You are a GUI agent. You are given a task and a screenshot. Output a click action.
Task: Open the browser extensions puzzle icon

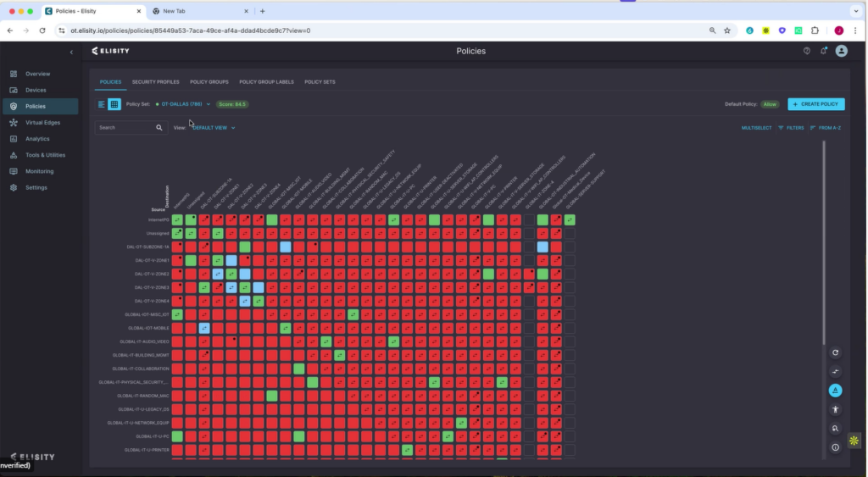815,31
